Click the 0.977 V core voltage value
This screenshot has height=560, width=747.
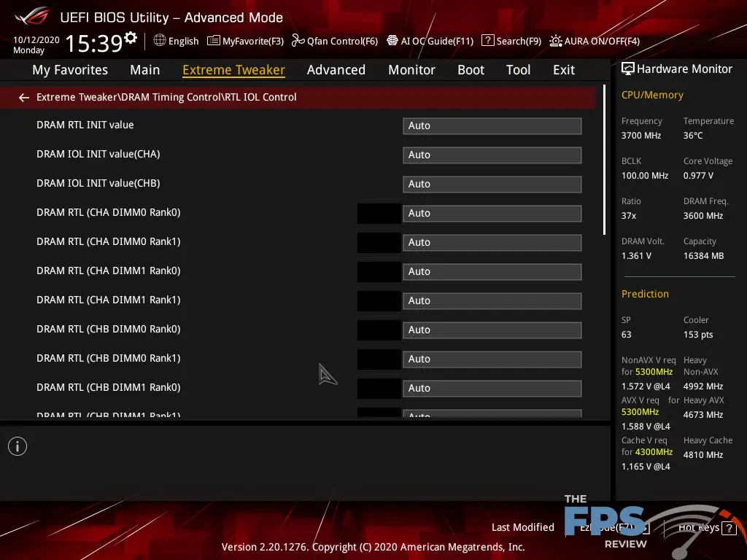[x=698, y=176]
